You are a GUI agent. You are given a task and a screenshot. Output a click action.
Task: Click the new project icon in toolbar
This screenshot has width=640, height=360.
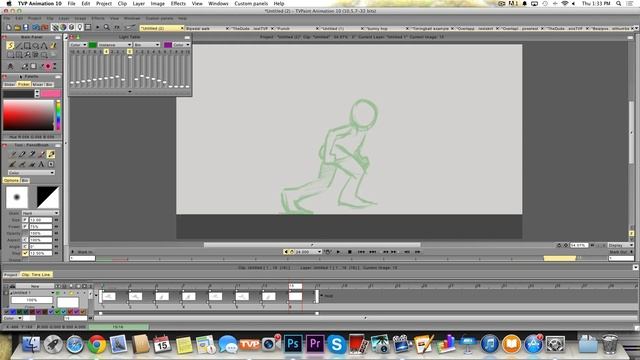(9, 27)
